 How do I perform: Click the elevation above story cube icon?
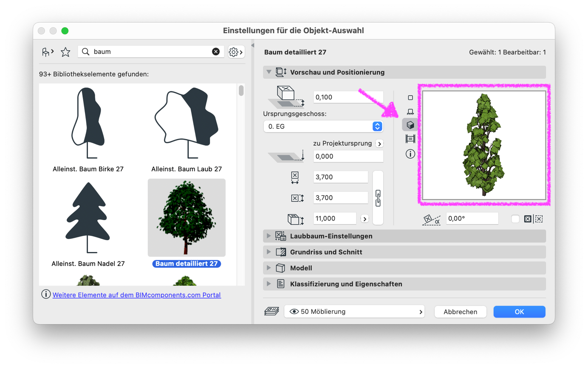click(x=286, y=97)
